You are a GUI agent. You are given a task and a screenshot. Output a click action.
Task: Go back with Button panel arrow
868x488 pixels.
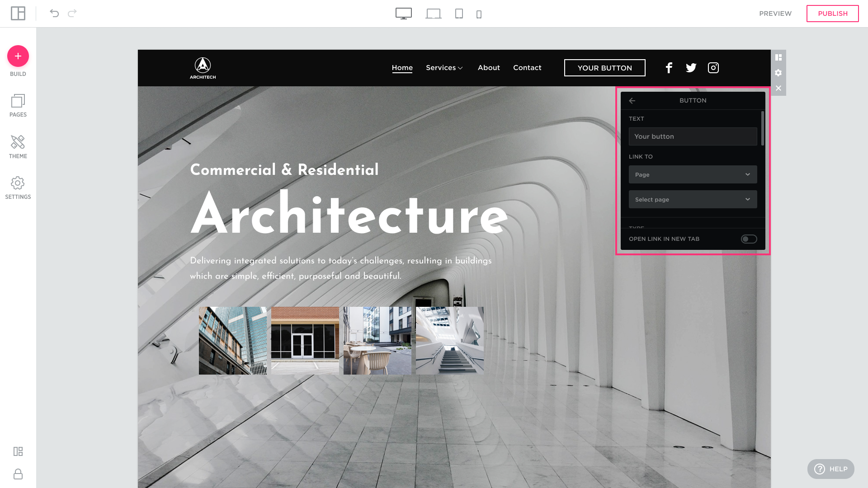click(632, 101)
